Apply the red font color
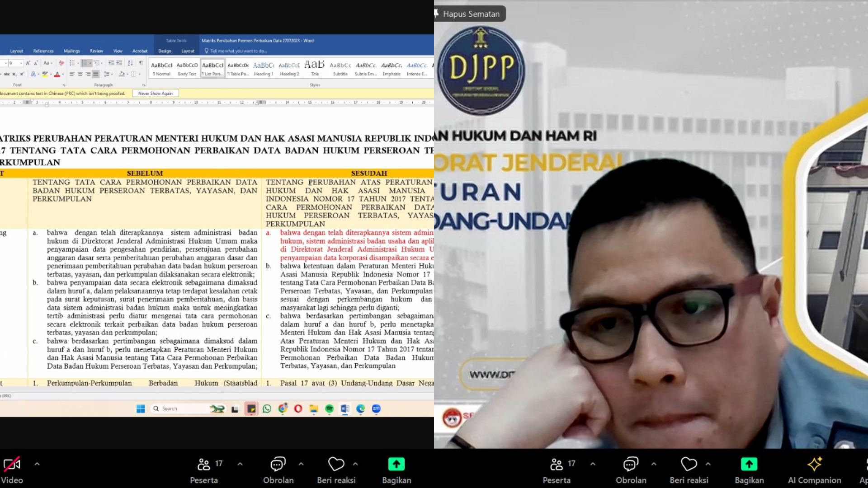Image resolution: width=868 pixels, height=488 pixels. (57, 74)
